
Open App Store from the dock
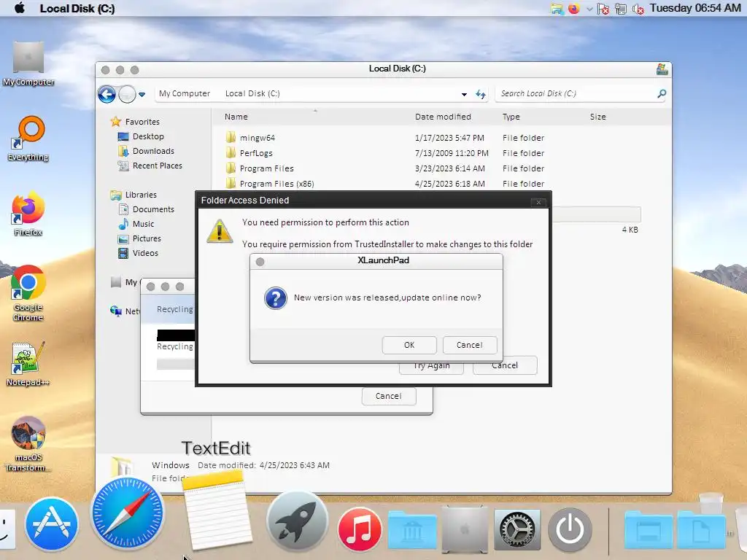[x=52, y=524]
